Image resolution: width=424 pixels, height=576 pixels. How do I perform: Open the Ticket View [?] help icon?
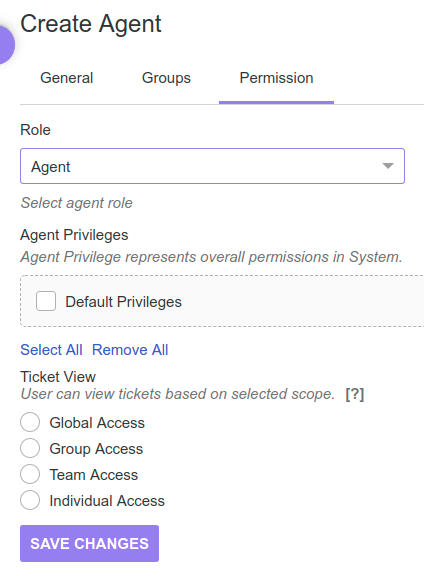tap(355, 394)
